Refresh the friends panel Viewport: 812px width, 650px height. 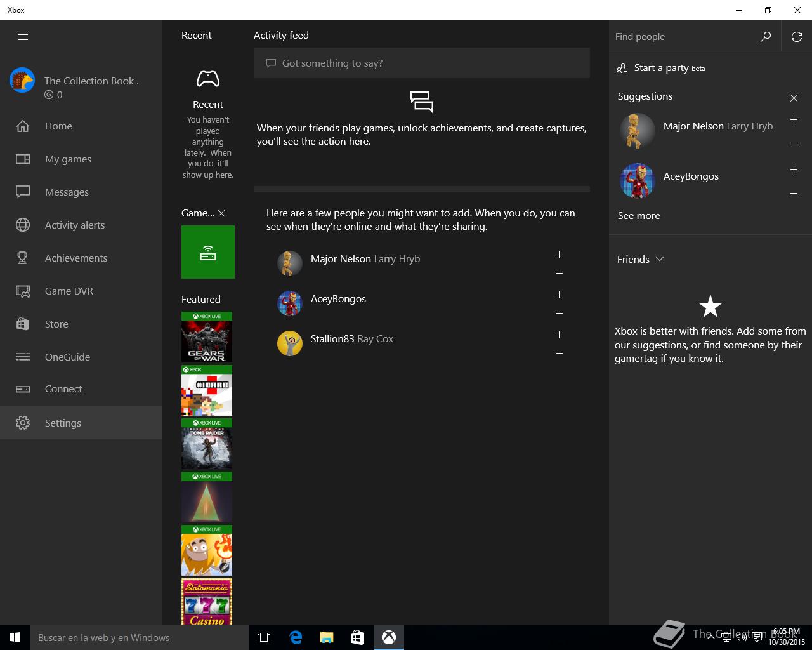tap(797, 37)
